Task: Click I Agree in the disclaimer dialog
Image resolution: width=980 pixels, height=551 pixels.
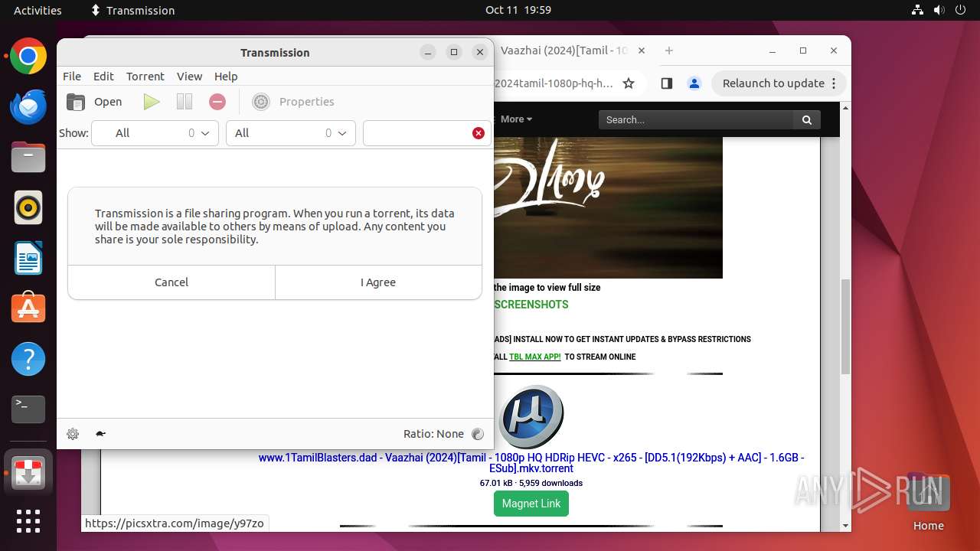Action: pyautogui.click(x=378, y=282)
